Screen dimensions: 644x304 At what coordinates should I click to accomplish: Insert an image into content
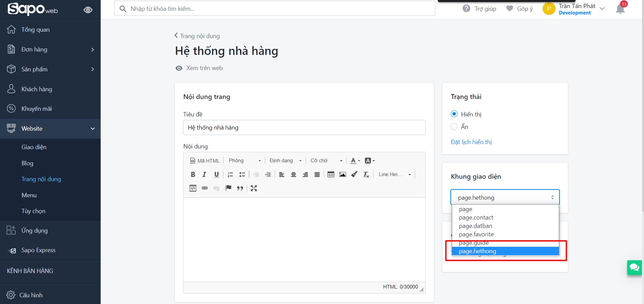pos(343,174)
